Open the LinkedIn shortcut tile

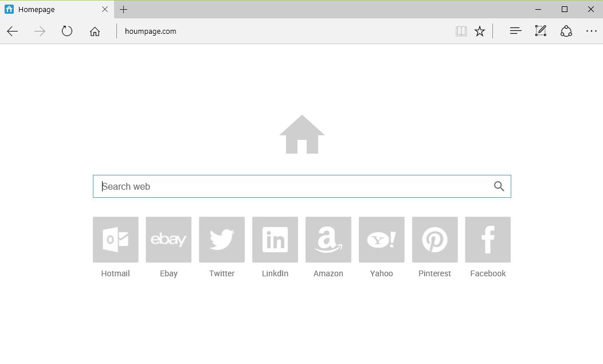(275, 240)
